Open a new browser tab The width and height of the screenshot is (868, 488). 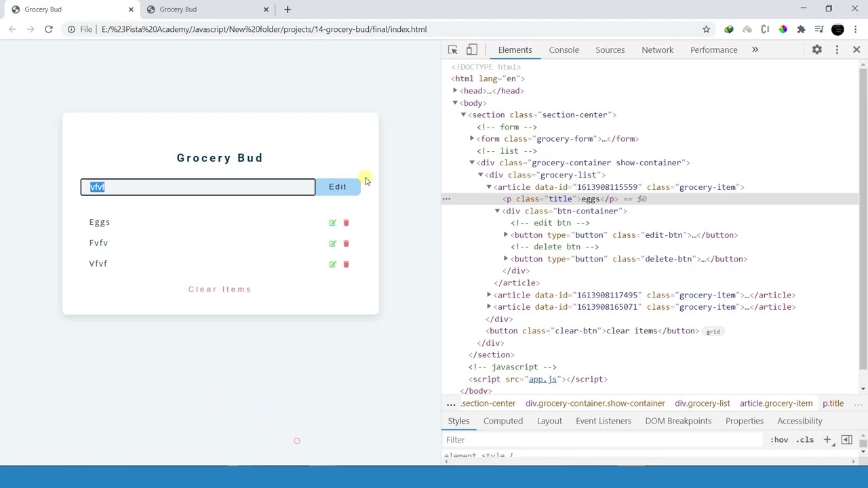288,9
